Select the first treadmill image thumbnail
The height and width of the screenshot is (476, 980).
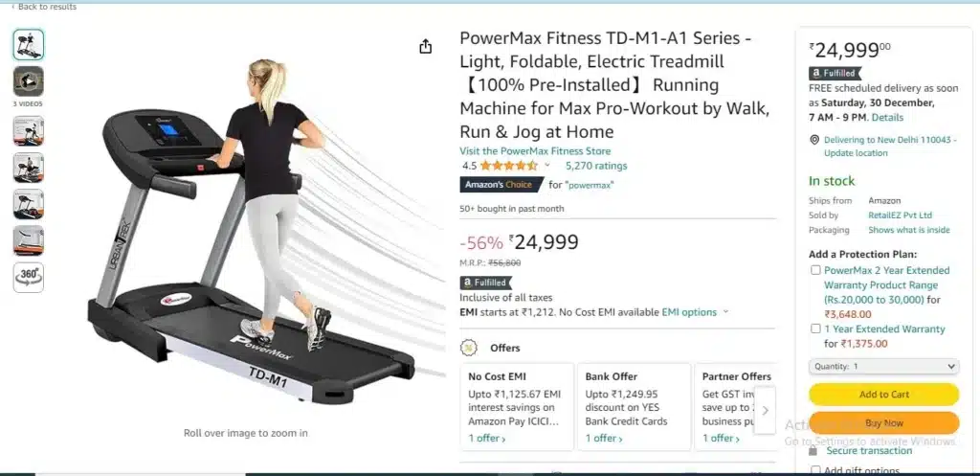pyautogui.click(x=29, y=44)
